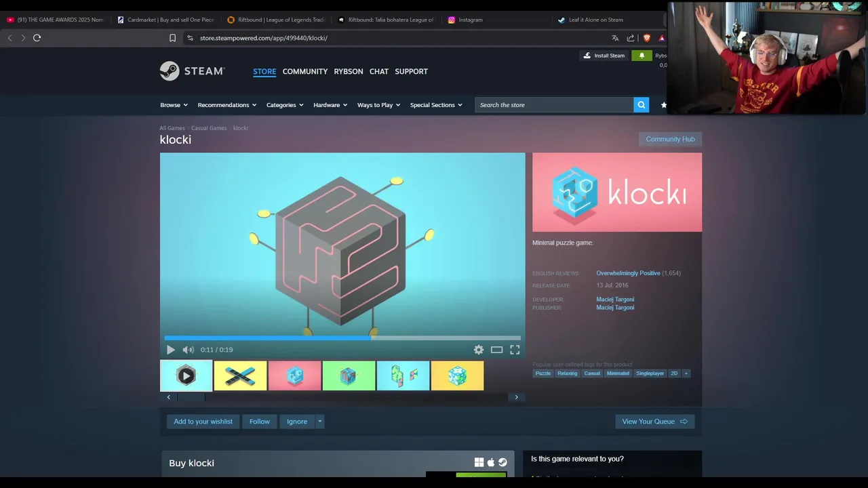Click the browser address bar URL
Viewport: 868px width, 488px height.
263,38
